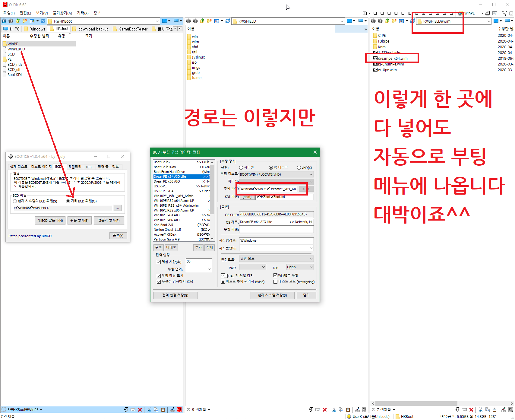This screenshot has height=420, width=515.
Task: Go up one folder in the SHIELD\wim pane
Action: [x=387, y=21]
